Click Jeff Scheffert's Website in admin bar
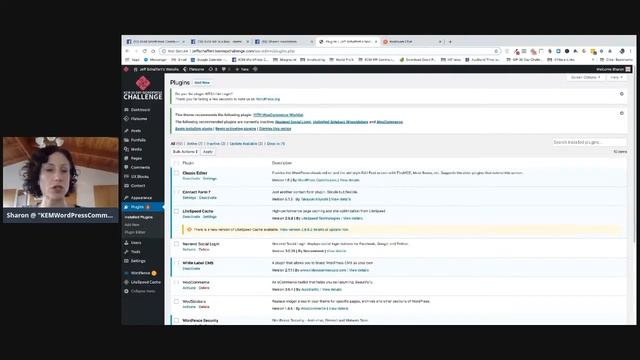Image resolution: width=640 pixels, height=360 pixels. tap(156, 69)
